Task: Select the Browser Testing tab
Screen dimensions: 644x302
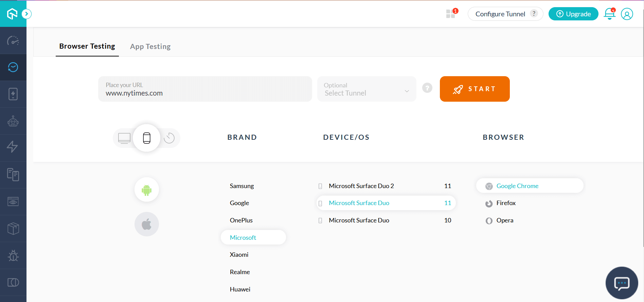Action: [x=87, y=46]
